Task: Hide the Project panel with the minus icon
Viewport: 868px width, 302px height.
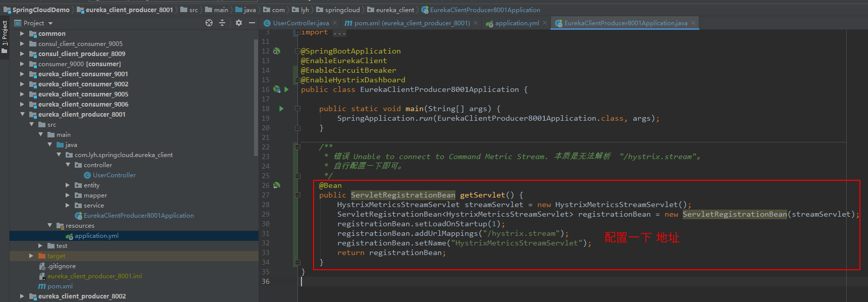Action: pos(252,23)
